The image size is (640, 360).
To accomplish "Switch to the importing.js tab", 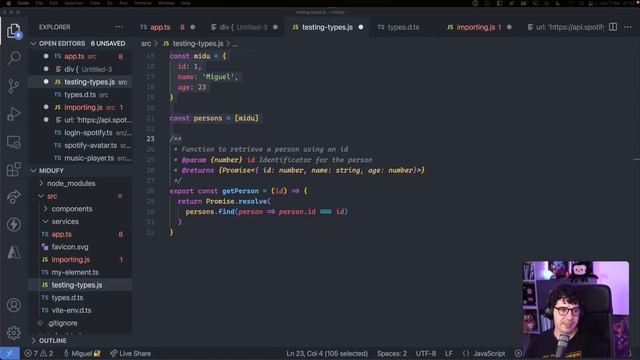I will click(x=479, y=27).
